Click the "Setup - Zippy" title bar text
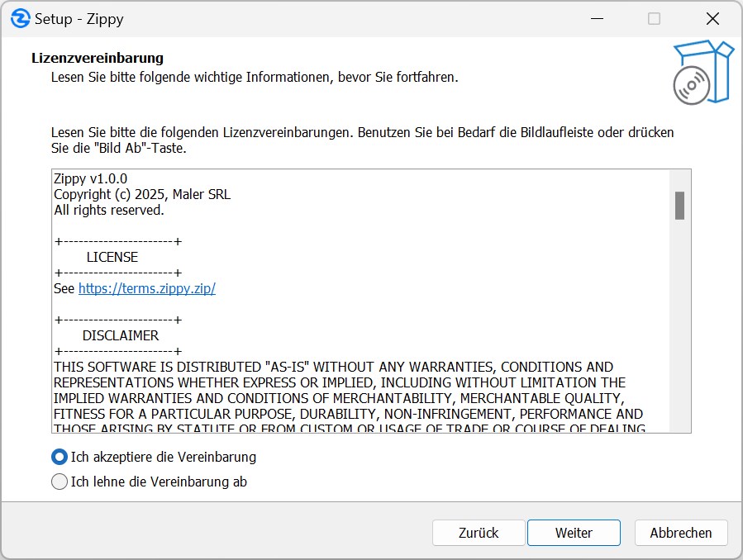The image size is (743, 560). pos(79,18)
